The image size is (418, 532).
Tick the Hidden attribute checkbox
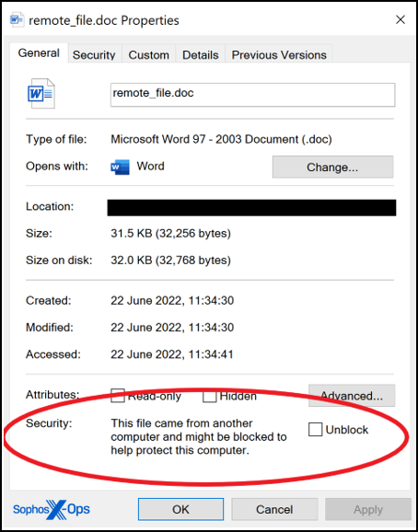coord(209,396)
